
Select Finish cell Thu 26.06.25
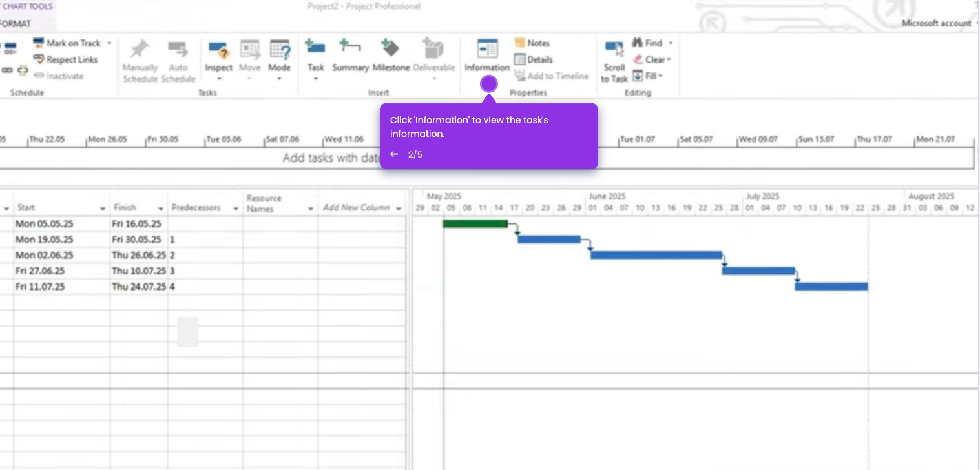pos(139,255)
